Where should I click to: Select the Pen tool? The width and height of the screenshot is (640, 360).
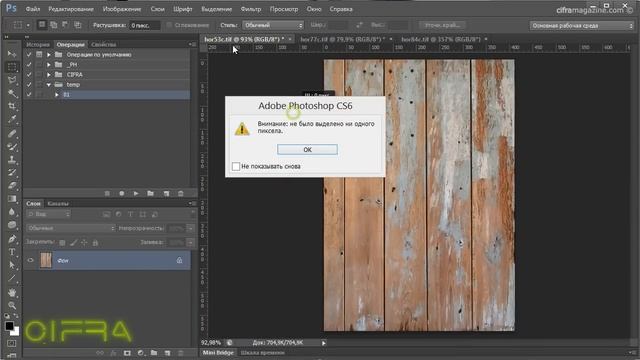(x=12, y=239)
